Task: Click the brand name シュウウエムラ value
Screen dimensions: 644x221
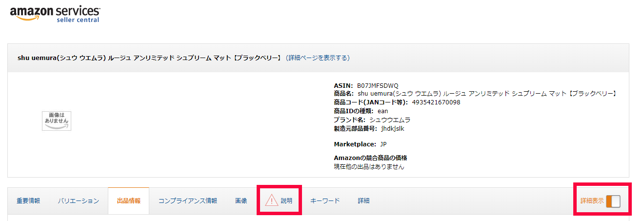Action: click(x=390, y=120)
